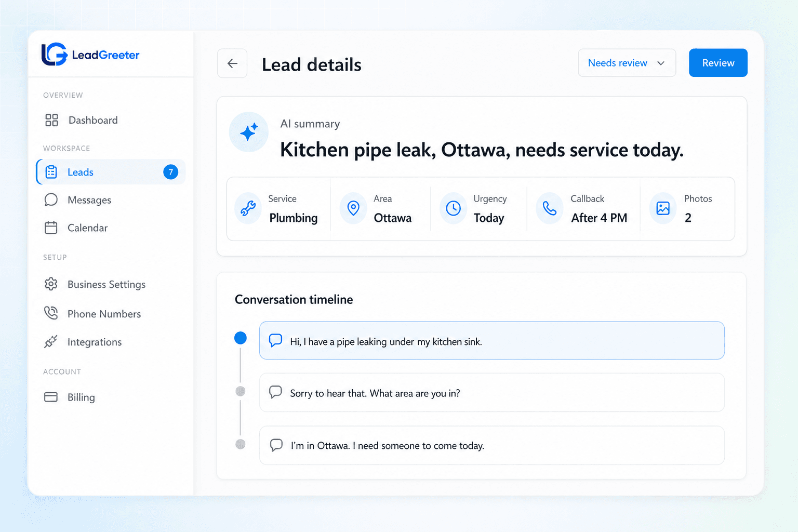This screenshot has width=798, height=532.
Task: Click the ACCOUNT section label
Action: (x=62, y=371)
